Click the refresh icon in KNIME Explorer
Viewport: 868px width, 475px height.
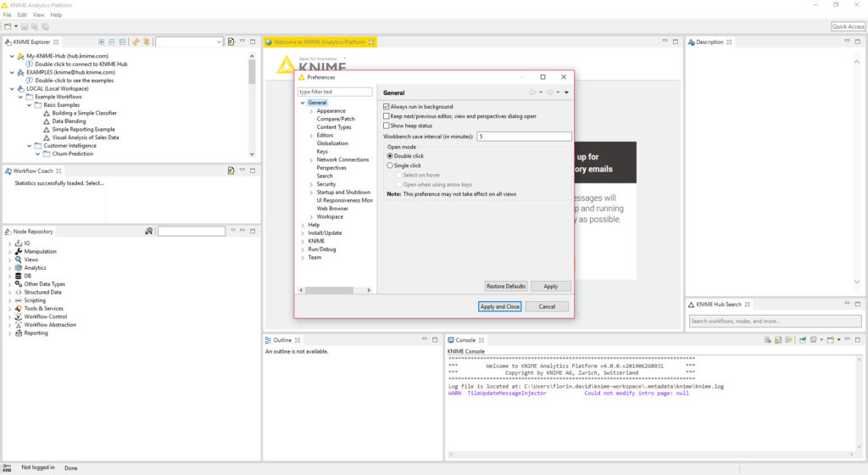(136, 42)
